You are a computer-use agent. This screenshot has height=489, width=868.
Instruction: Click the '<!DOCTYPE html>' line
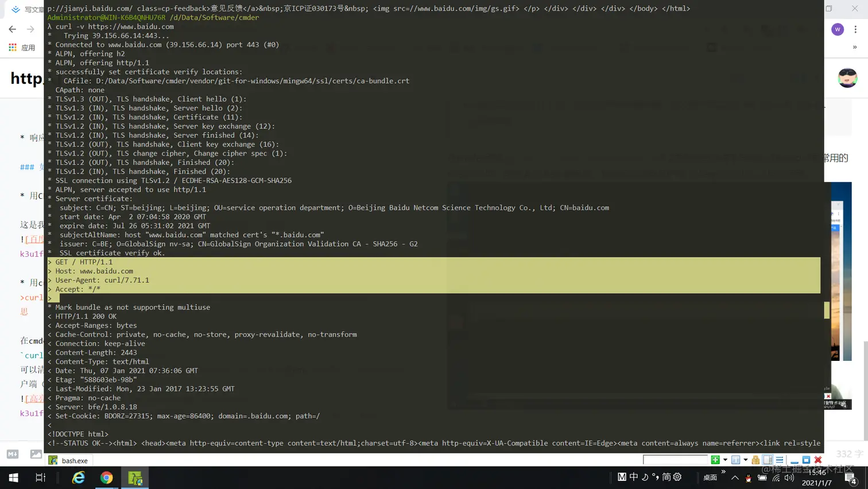(78, 434)
